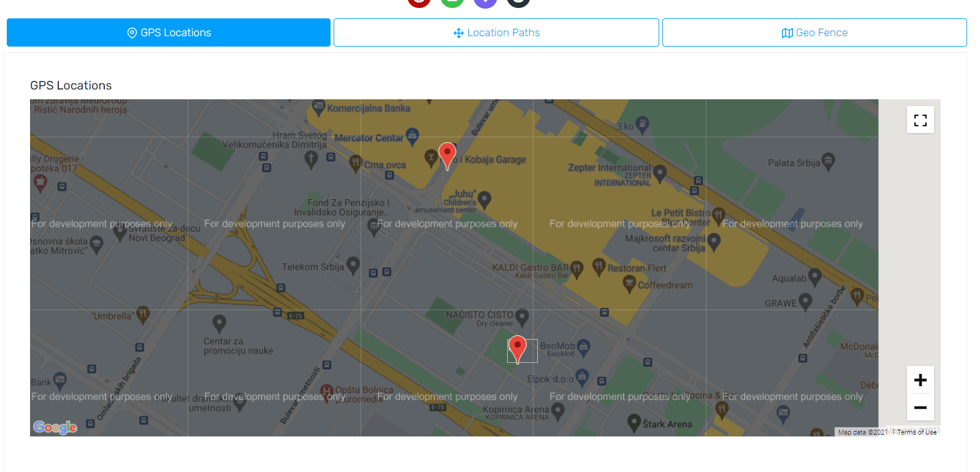Click the Map data ©2021 text

click(862, 432)
